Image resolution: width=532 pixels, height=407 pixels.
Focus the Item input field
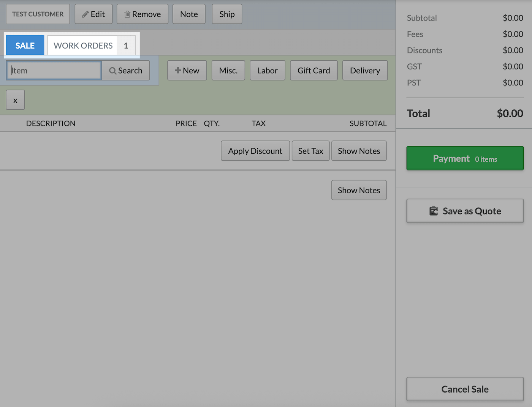click(x=54, y=71)
